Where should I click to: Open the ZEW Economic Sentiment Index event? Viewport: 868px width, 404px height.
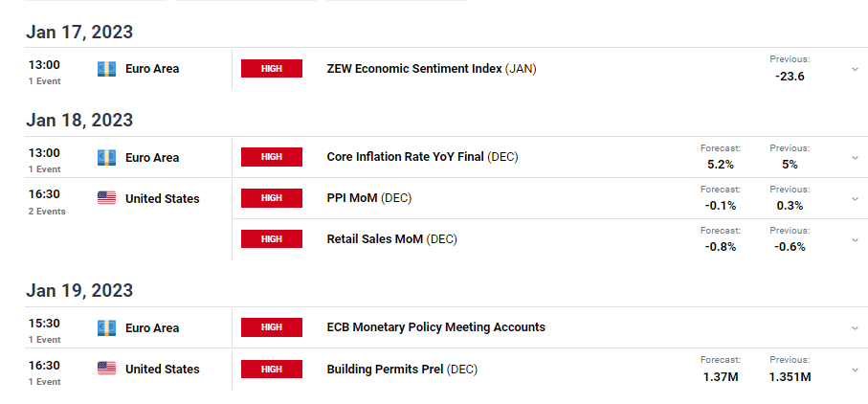(x=432, y=69)
